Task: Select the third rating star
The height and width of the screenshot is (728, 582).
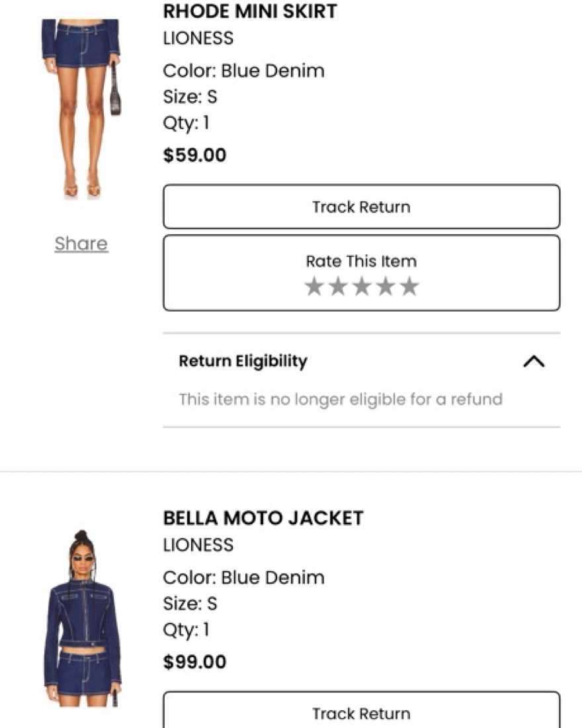Action: coord(362,287)
